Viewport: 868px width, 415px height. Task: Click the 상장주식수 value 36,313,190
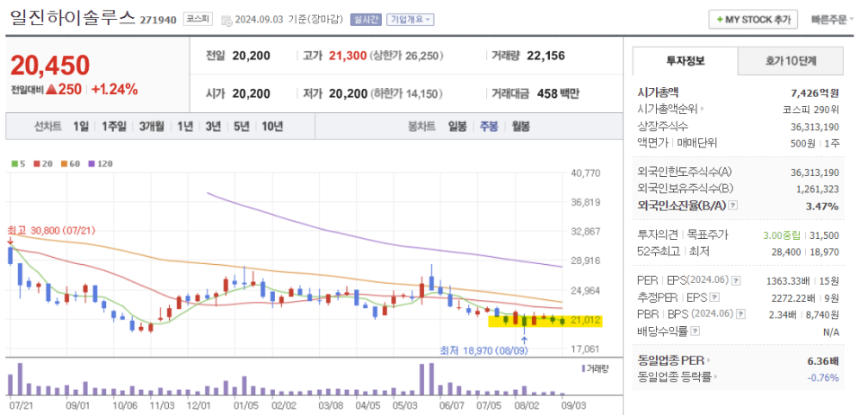tap(815, 126)
